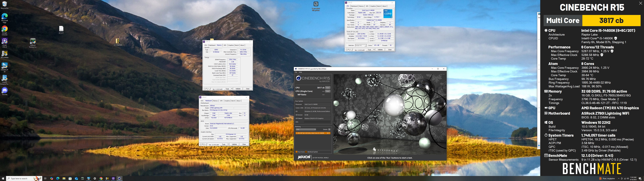Viewport: 644px width, 181px height.
Task: Open Intel Extreme Tuning desktop shortcut
Action: pyautogui.click(x=5, y=79)
